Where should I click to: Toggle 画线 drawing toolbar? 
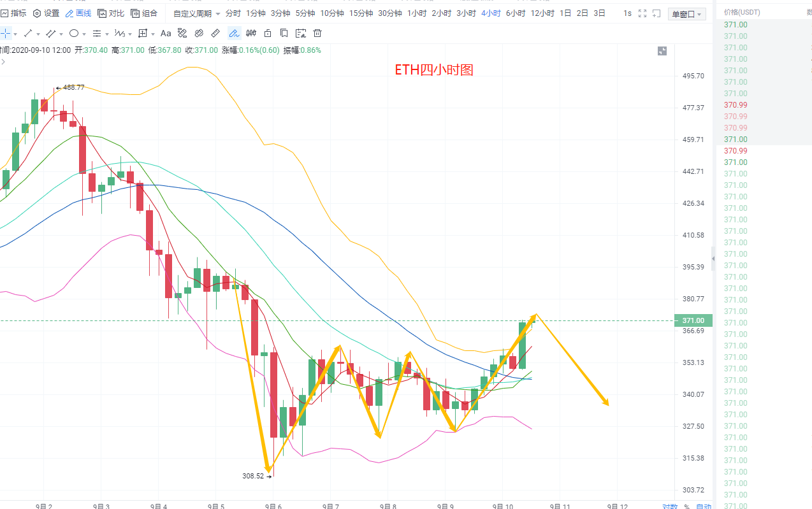click(x=78, y=13)
